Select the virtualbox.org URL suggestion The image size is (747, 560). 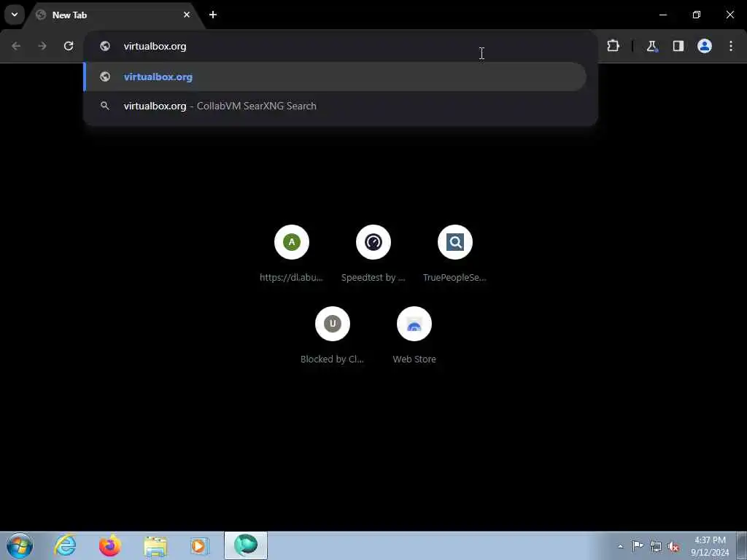pos(335,77)
